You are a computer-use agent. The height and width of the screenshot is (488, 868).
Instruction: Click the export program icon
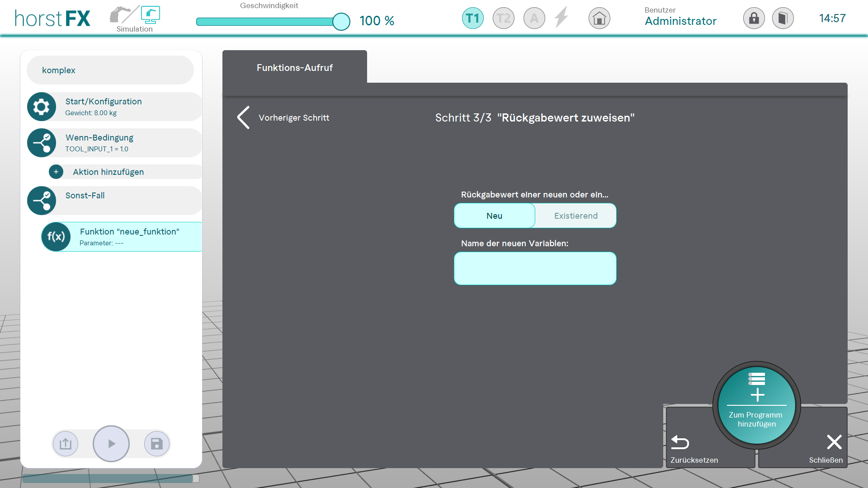(66, 444)
